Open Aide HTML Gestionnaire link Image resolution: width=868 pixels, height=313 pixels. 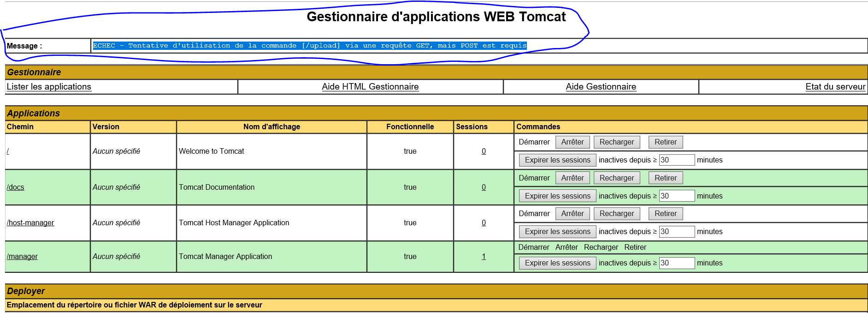click(370, 87)
